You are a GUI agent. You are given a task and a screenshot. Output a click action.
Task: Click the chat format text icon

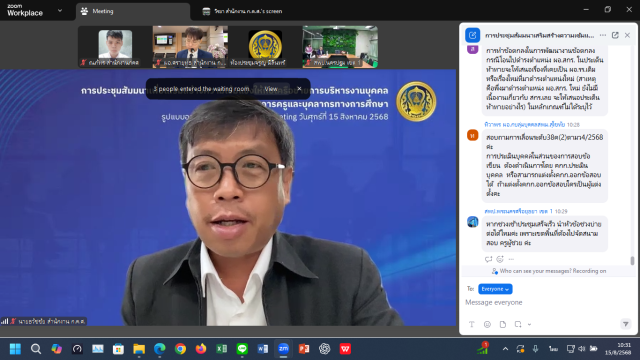tap(471, 324)
